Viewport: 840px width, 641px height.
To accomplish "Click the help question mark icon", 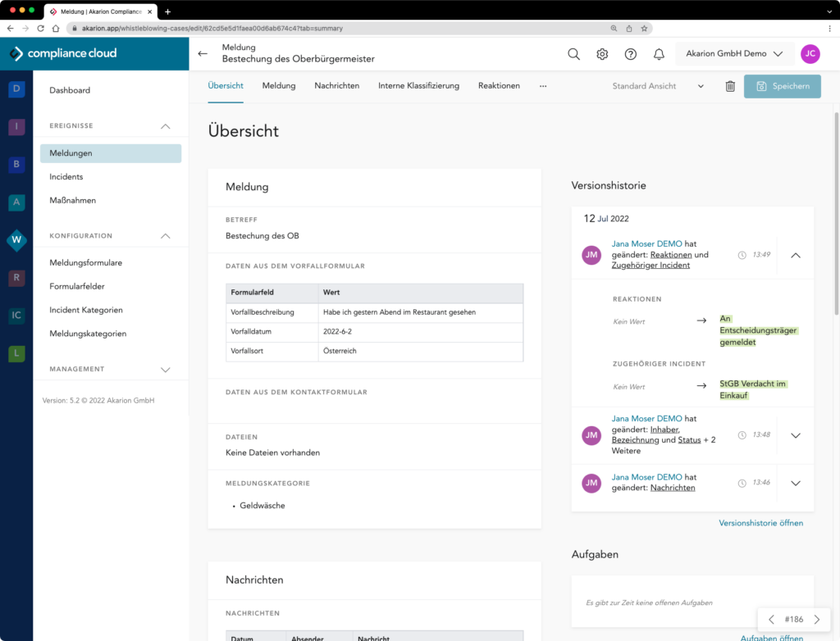I will click(x=631, y=54).
